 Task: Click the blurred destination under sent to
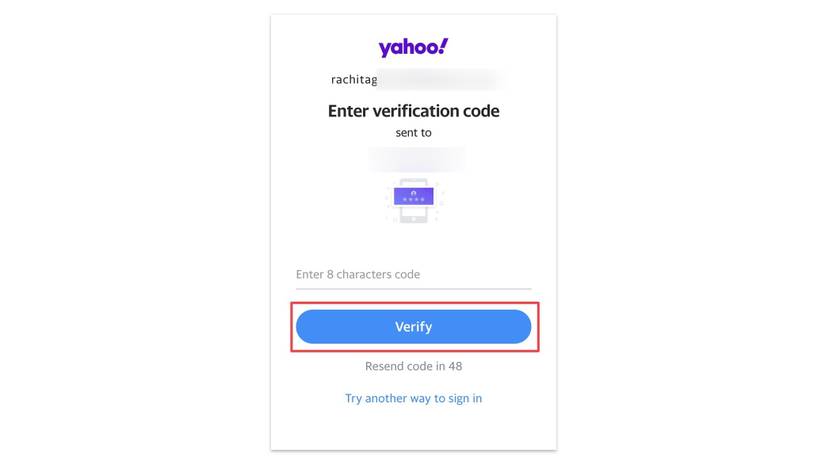[416, 157]
